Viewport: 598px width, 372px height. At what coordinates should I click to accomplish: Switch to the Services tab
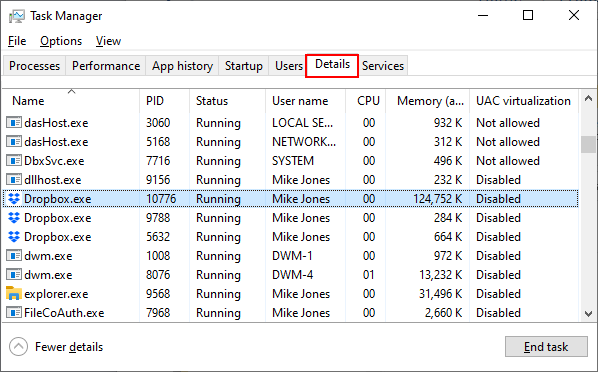[383, 66]
